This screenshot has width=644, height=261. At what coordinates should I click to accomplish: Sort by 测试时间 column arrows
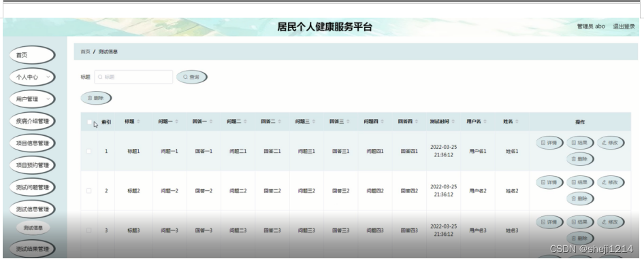453,122
